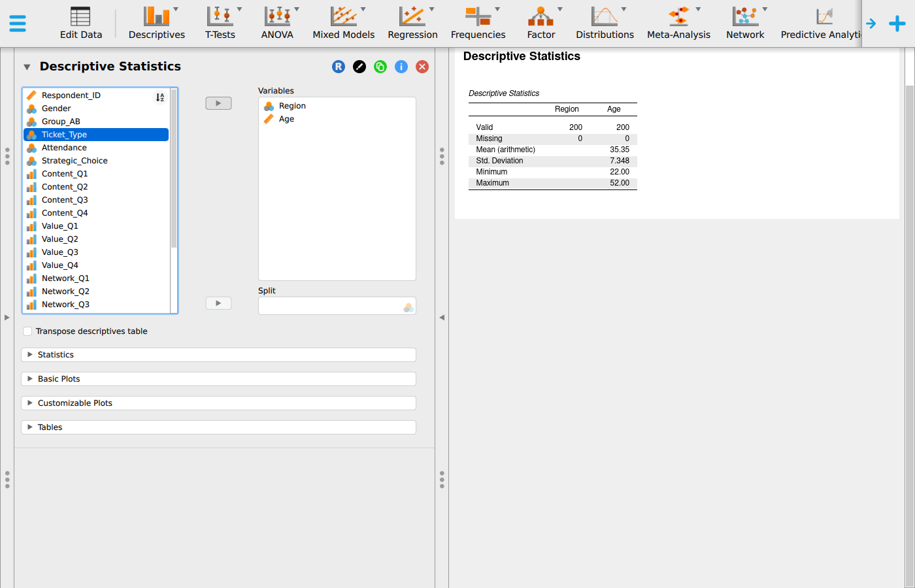Select the Value_Q2 variable
Image resolution: width=915 pixels, height=588 pixels.
coord(96,239)
